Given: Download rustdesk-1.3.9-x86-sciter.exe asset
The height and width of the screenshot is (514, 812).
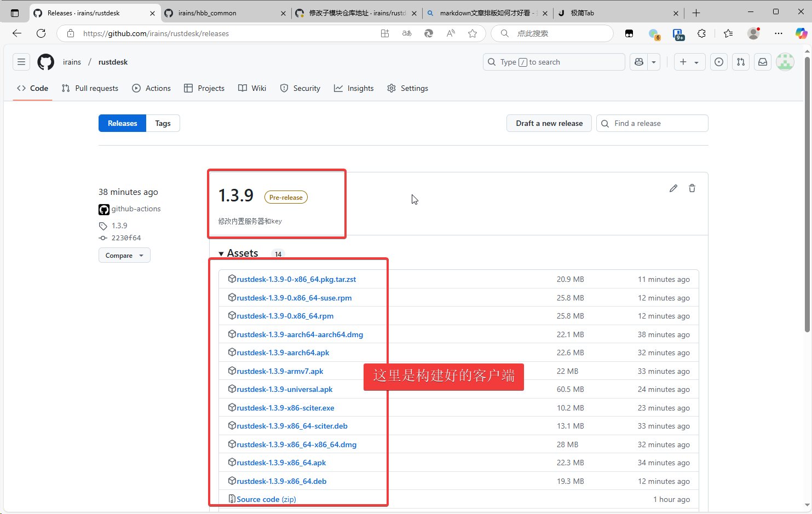Looking at the screenshot, I should pyautogui.click(x=285, y=408).
